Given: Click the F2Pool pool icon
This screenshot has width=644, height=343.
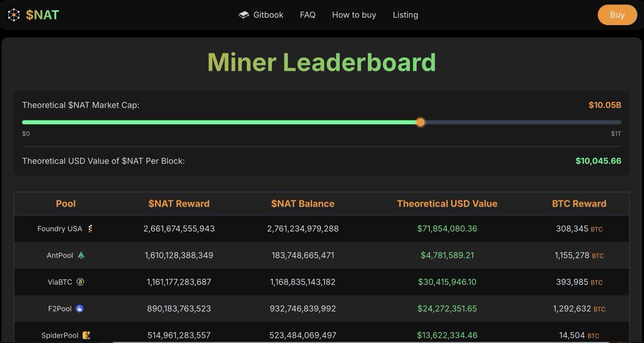Looking at the screenshot, I should pyautogui.click(x=79, y=309).
